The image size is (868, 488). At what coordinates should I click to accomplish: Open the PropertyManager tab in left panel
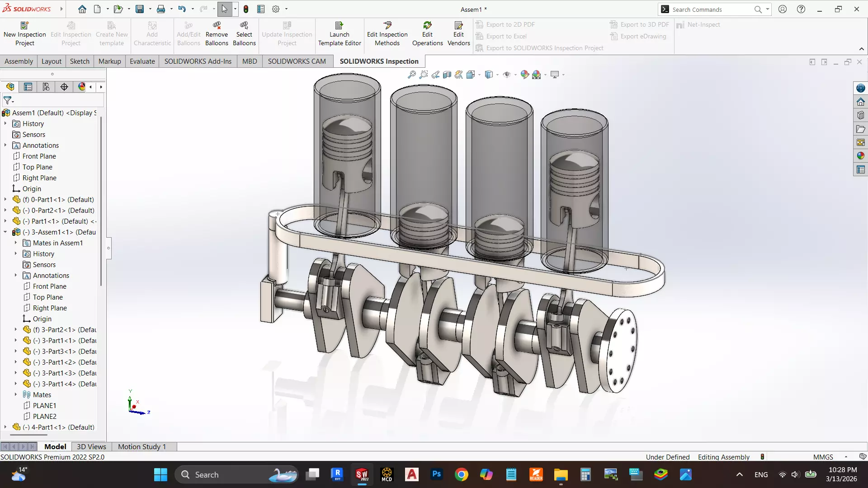[28, 87]
